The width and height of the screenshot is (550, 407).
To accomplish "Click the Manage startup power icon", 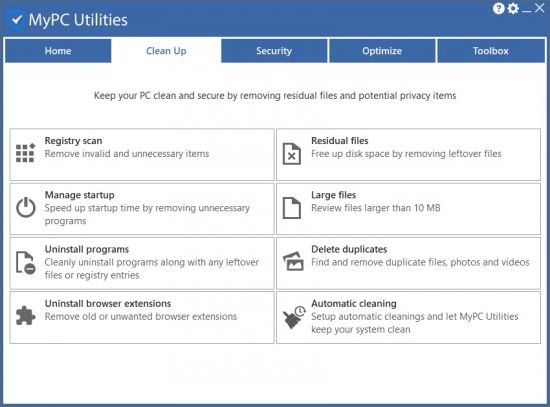I will [26, 207].
